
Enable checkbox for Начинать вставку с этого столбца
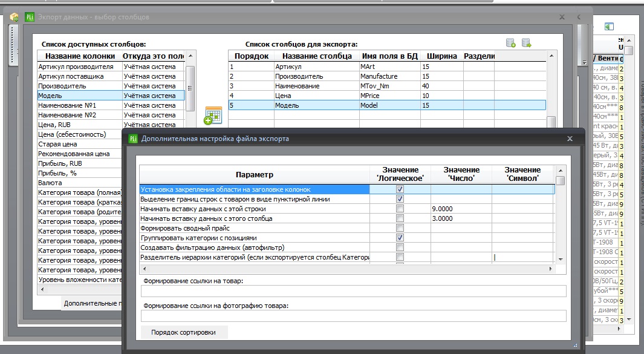click(400, 218)
